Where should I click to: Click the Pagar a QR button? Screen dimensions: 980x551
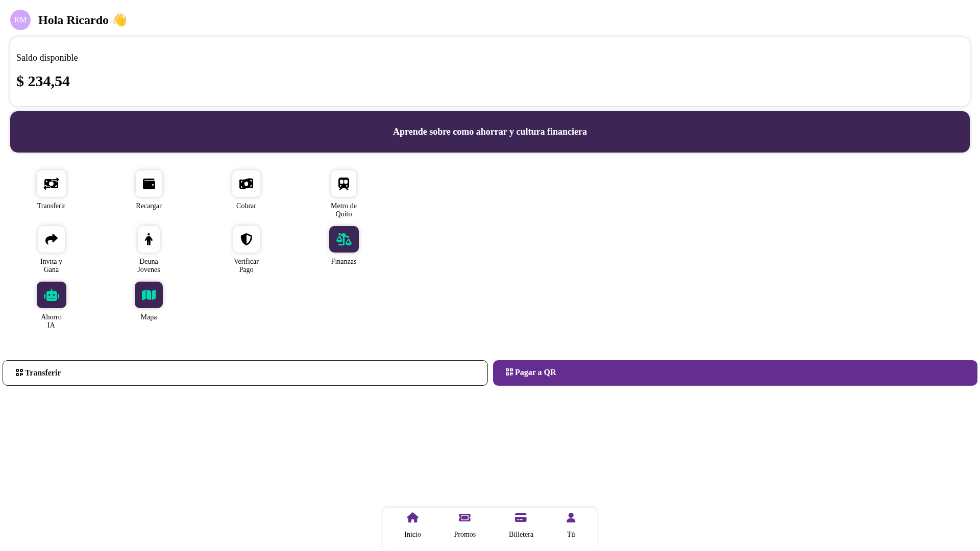[735, 373]
